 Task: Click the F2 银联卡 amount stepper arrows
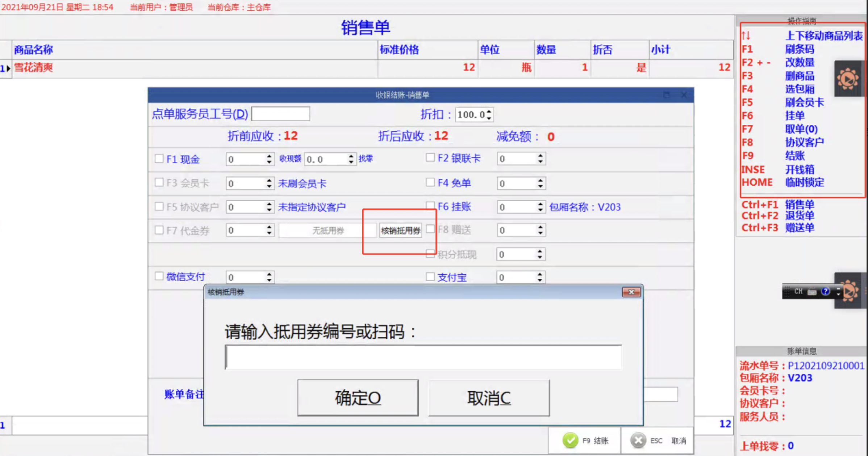(540, 159)
